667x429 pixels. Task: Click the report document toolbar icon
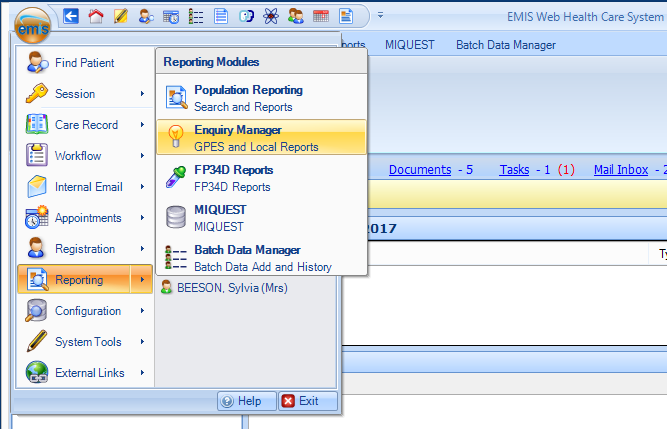pyautogui.click(x=346, y=16)
